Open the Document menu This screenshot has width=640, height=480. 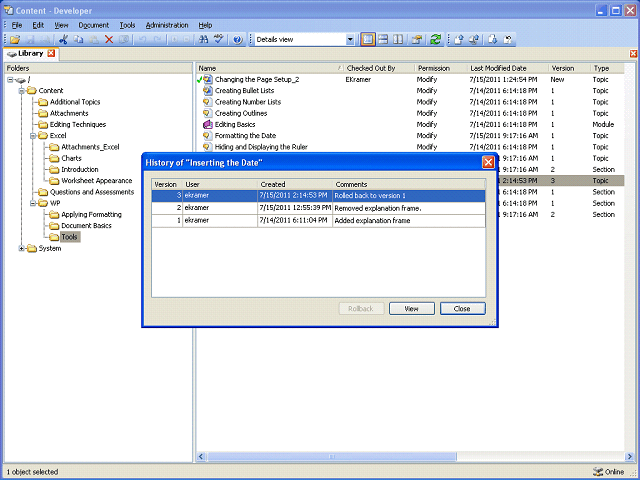coord(93,25)
